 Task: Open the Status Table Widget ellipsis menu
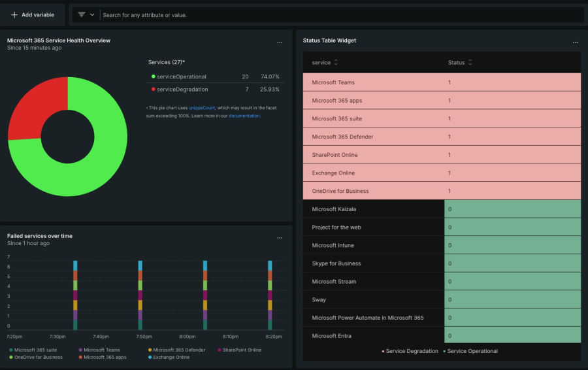click(x=575, y=42)
